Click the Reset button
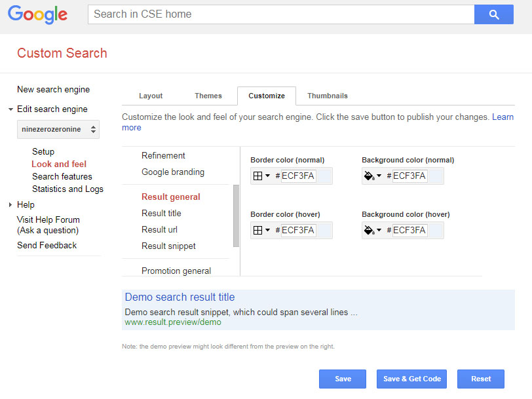 point(481,379)
